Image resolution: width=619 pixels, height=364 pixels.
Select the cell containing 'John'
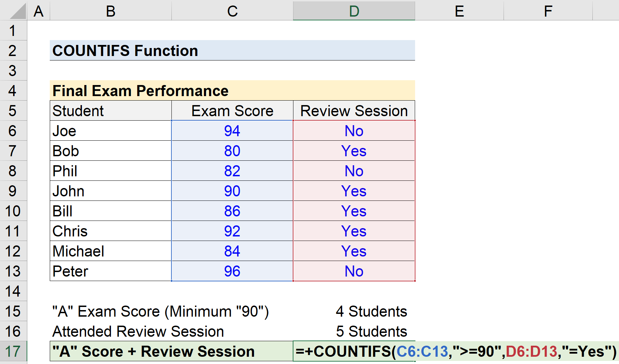[111, 191]
